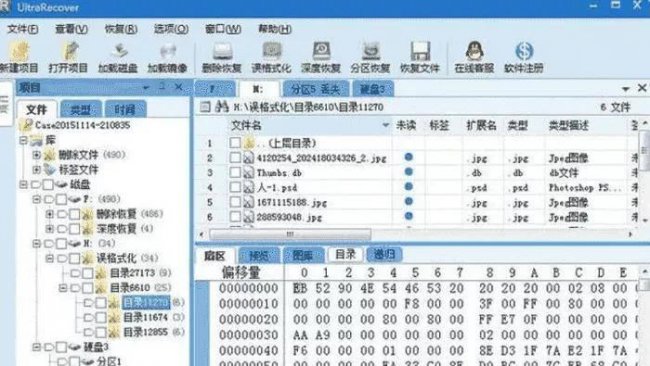Click the pin icon in 项目 panel header
Image resolution: width=650 pixels, height=366 pixels.
(x=162, y=87)
